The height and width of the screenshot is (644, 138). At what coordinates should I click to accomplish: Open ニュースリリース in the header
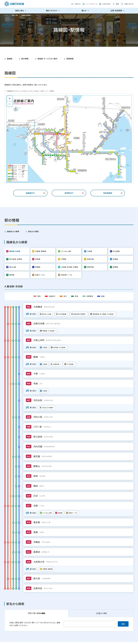click(90, 4)
